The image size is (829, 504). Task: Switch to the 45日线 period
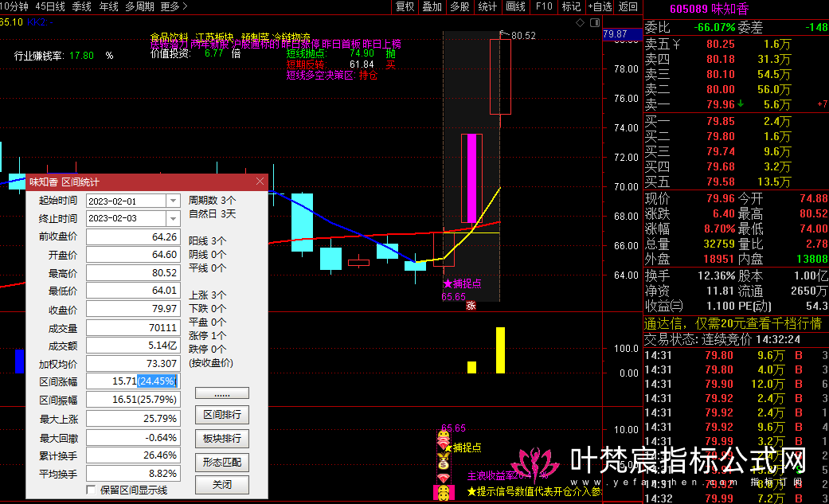coord(50,7)
